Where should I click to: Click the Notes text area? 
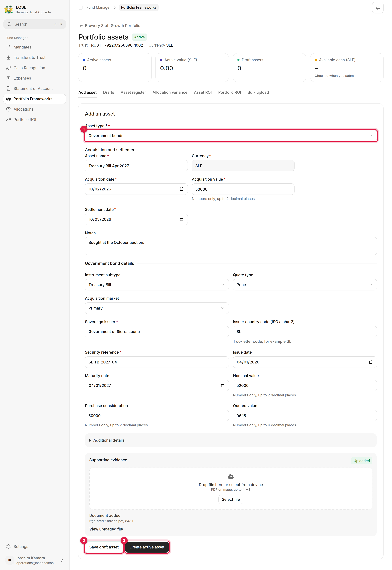pyautogui.click(x=231, y=246)
